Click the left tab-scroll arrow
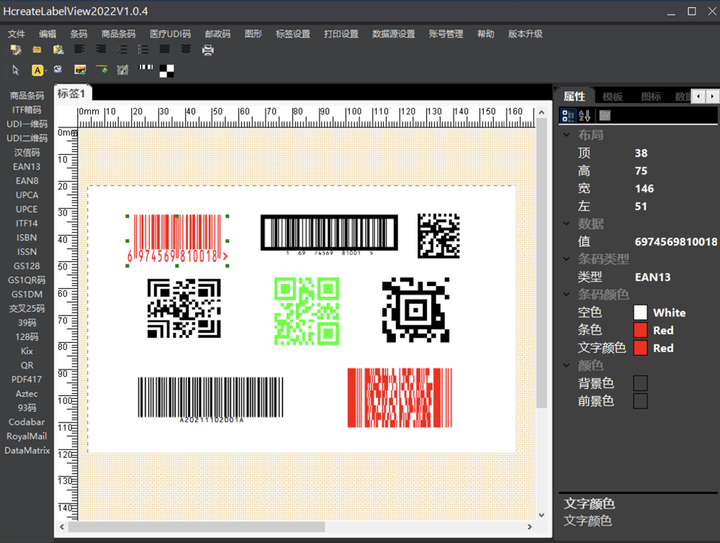The height and width of the screenshot is (543, 720). [698, 96]
